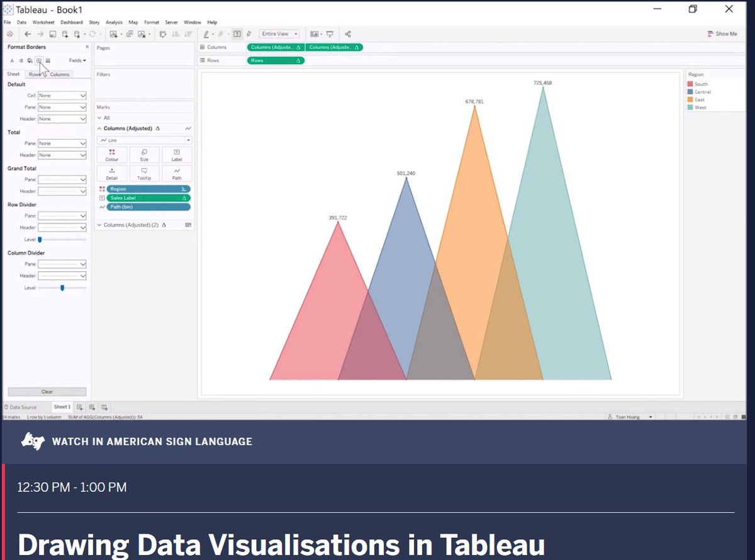This screenshot has width=755, height=560.
Task: Click the Colour button on Marks card
Action: click(111, 155)
